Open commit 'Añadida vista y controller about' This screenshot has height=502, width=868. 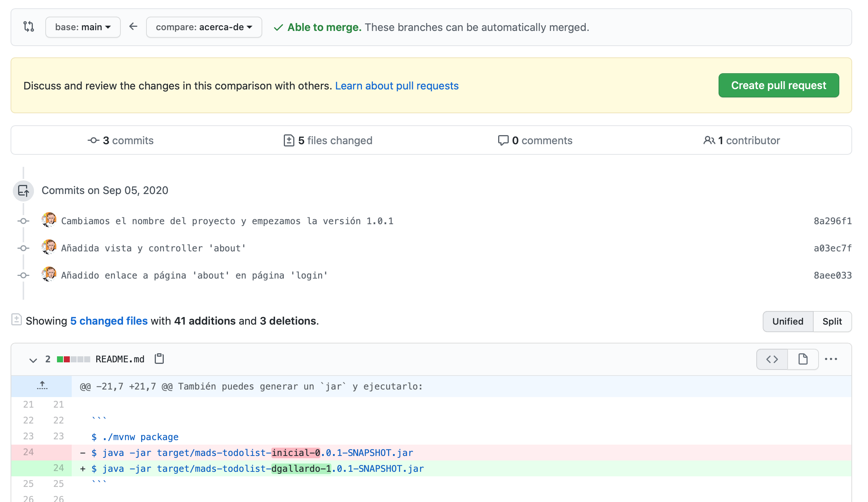153,248
